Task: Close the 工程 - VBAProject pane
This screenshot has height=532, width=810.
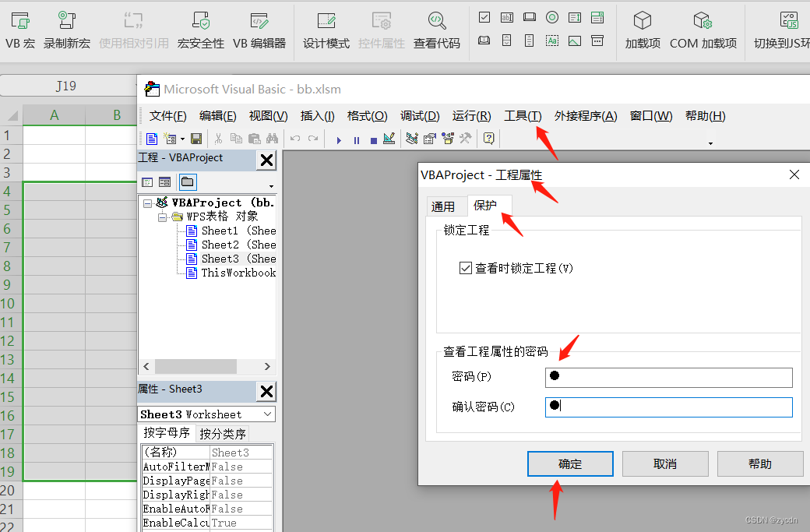Action: pyautogui.click(x=266, y=160)
